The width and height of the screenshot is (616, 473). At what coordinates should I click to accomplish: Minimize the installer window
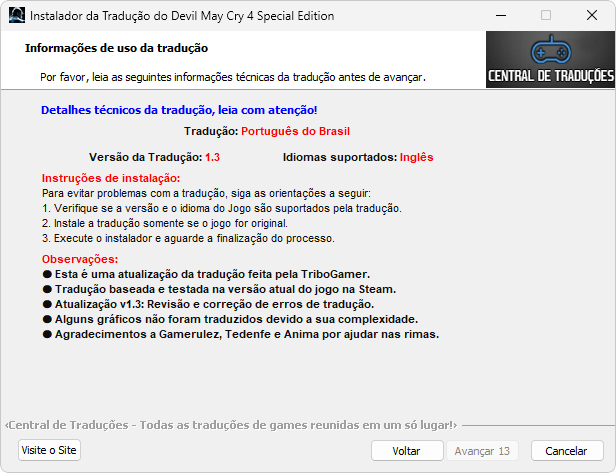tap(501, 16)
